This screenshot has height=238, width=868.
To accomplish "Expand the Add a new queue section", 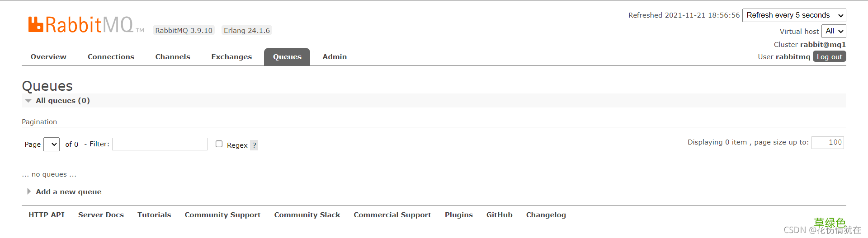I will pyautogui.click(x=68, y=192).
